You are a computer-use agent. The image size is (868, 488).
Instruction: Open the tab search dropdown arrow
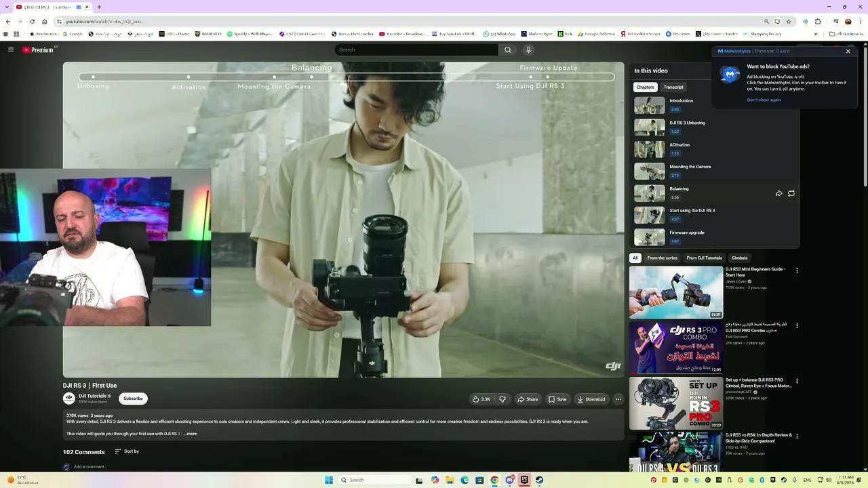click(7, 7)
